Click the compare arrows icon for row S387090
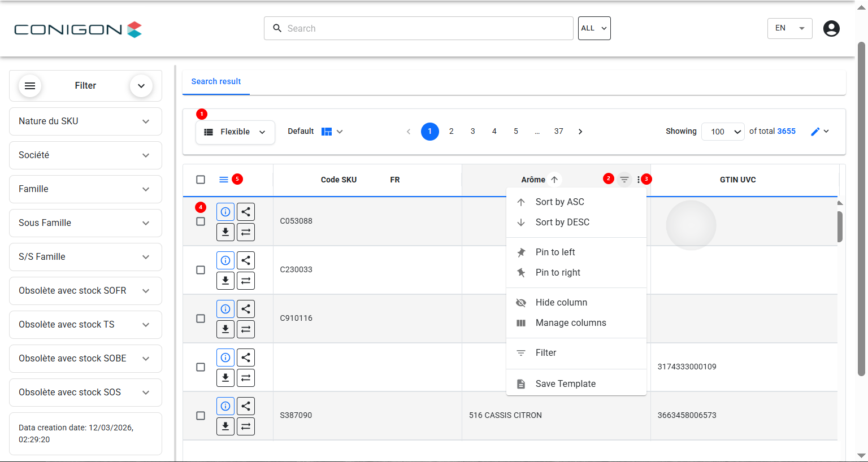Image resolution: width=868 pixels, height=462 pixels. point(246,426)
